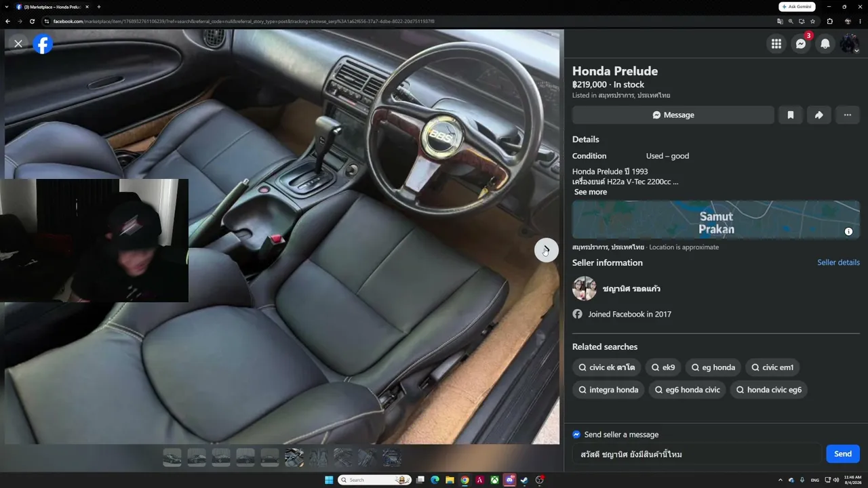Viewport: 868px width, 488px height.
Task: Go to Facebook home via logo
Action: coord(43,44)
